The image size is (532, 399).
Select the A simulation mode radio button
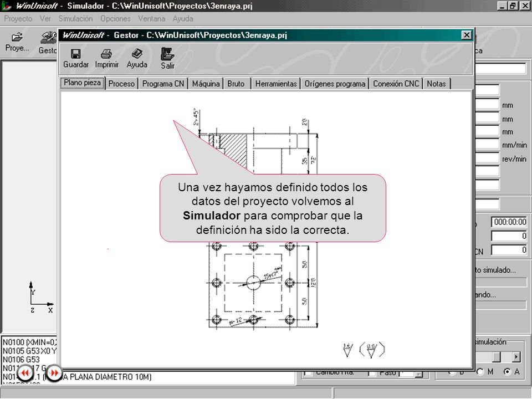coord(507,372)
